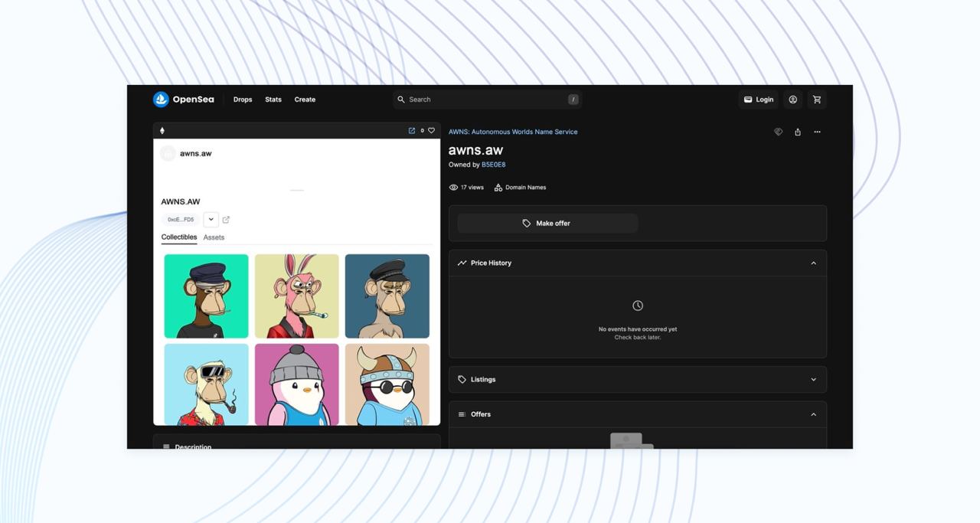
Task: Open the Drops menu item
Action: tap(243, 100)
